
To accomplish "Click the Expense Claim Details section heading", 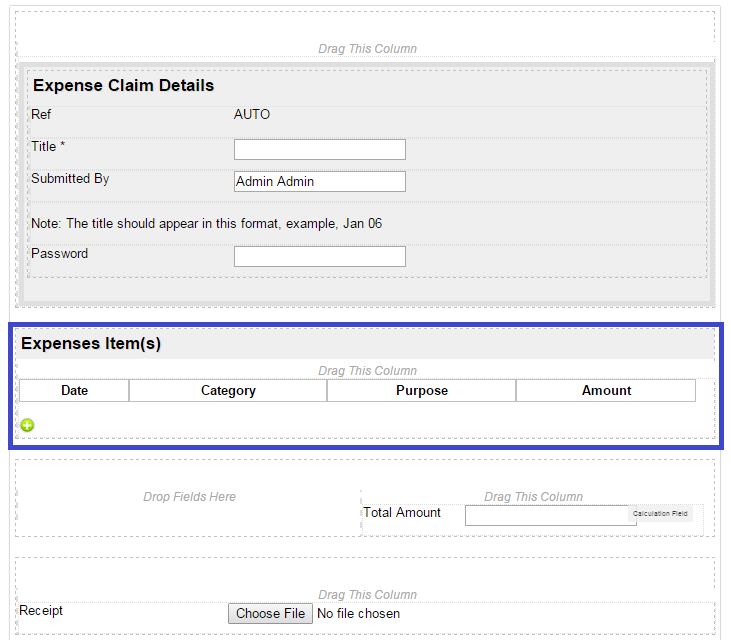I will click(x=123, y=86).
